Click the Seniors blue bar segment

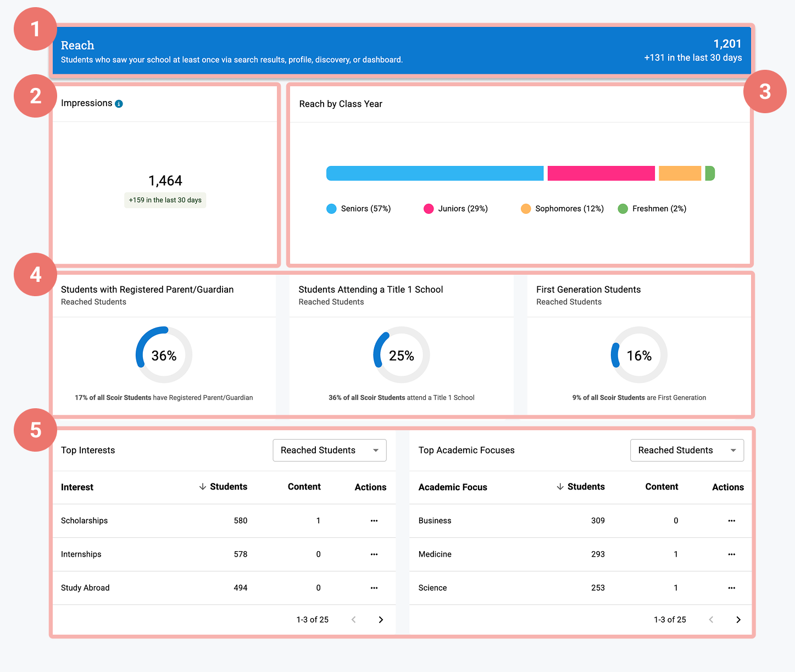[435, 174]
